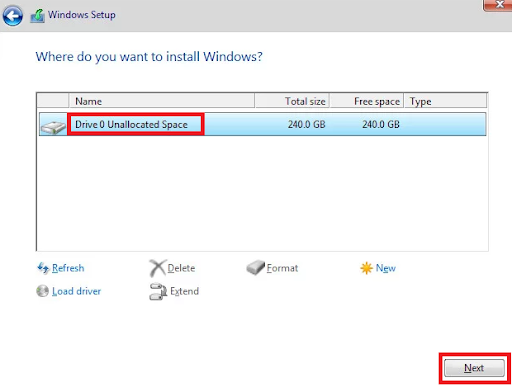Click the Drive 0 hard disk icon

click(x=53, y=128)
